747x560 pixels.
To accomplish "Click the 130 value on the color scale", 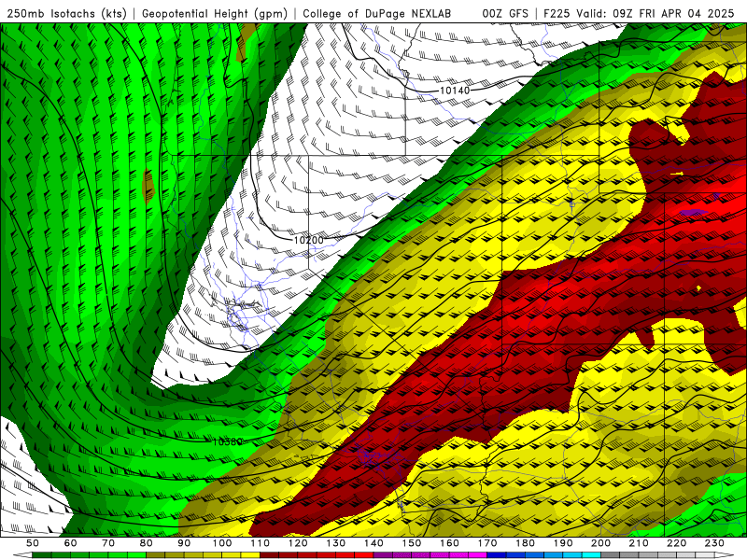I will point(336,543).
